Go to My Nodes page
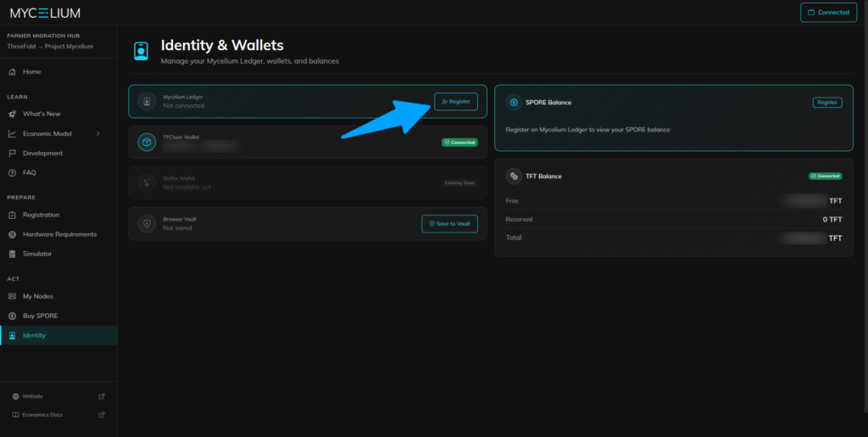 37,296
